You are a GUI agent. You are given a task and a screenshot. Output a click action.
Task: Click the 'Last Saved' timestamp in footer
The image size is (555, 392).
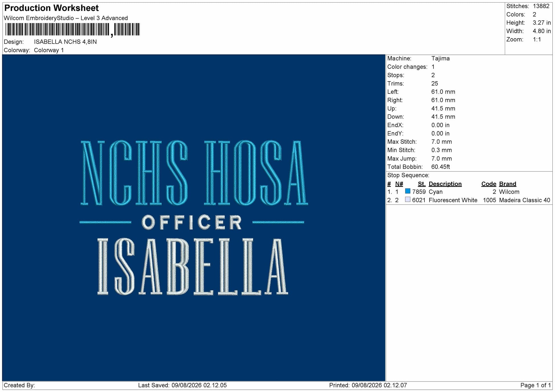pos(182,385)
